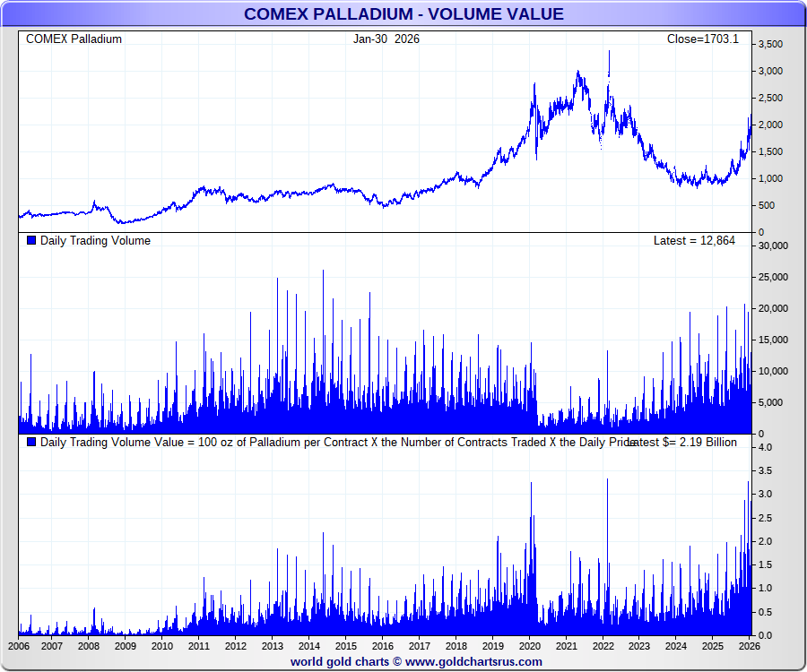Click the Daily Trading Volume legend text
Image resolution: width=807 pixels, height=672 pixels.
pyautogui.click(x=95, y=240)
